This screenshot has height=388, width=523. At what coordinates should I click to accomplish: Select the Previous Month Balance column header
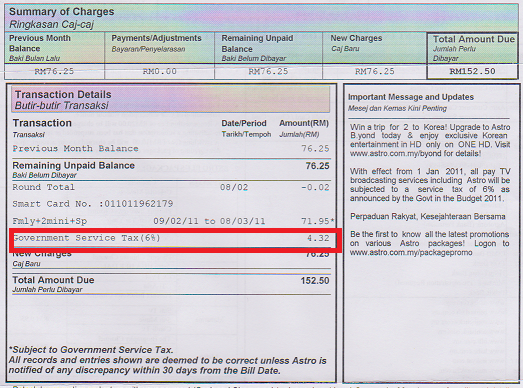coord(55,48)
